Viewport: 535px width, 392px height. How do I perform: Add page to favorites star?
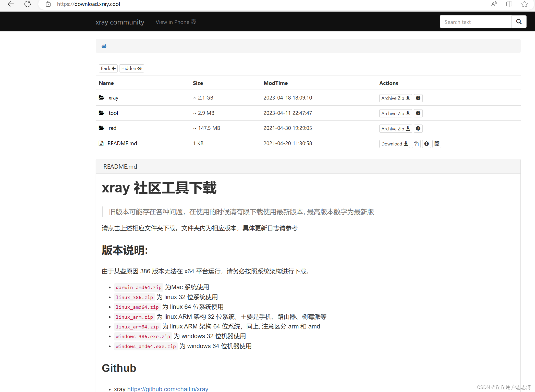tap(525, 4)
